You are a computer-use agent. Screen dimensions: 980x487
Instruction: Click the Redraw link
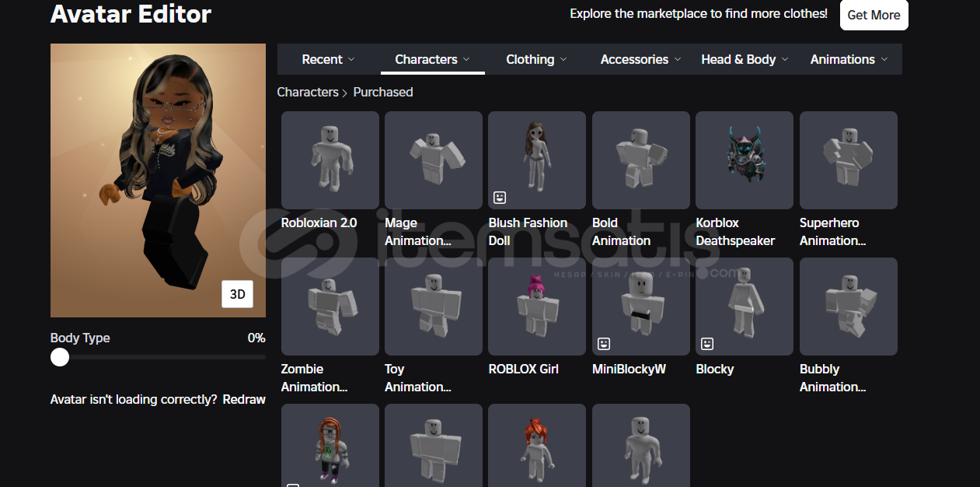tap(244, 399)
